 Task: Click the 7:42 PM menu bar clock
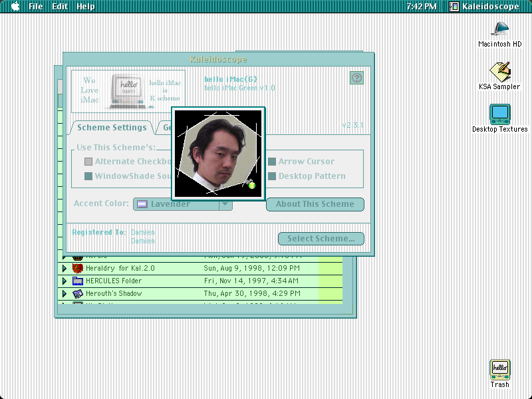point(422,7)
